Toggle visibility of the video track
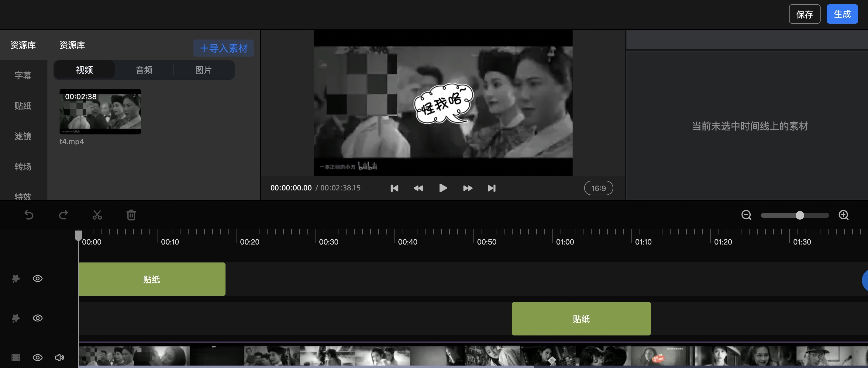Viewport: 868px width, 368px height. (37, 358)
